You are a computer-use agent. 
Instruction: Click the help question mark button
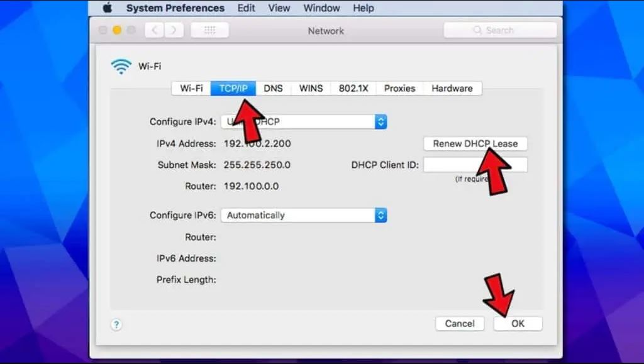click(x=116, y=324)
